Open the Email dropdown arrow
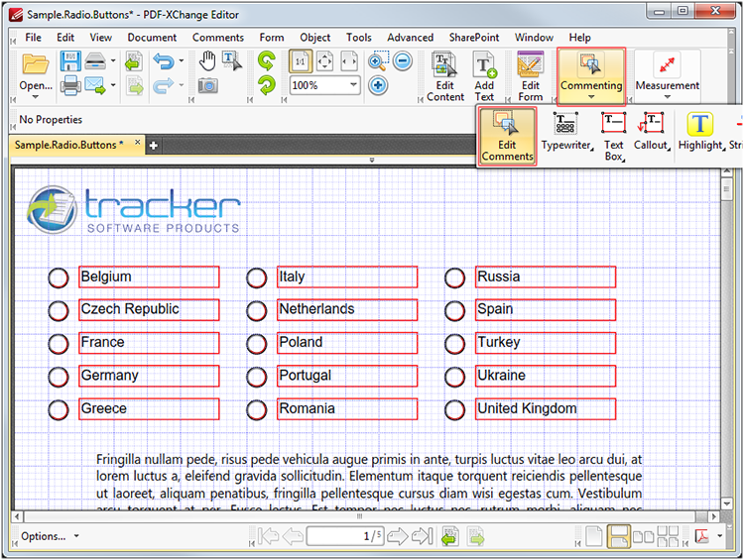 113,85
